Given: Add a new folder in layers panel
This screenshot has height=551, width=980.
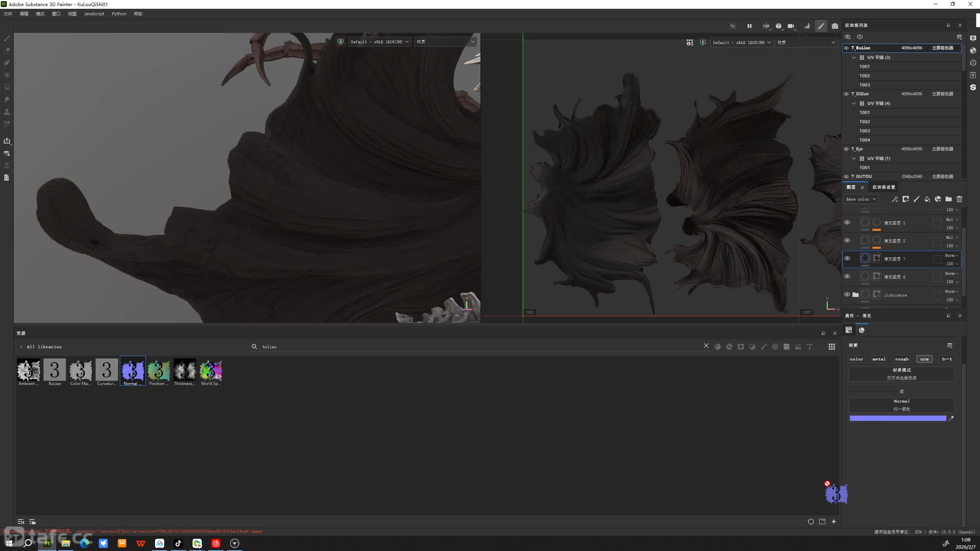Looking at the screenshot, I should (x=948, y=199).
